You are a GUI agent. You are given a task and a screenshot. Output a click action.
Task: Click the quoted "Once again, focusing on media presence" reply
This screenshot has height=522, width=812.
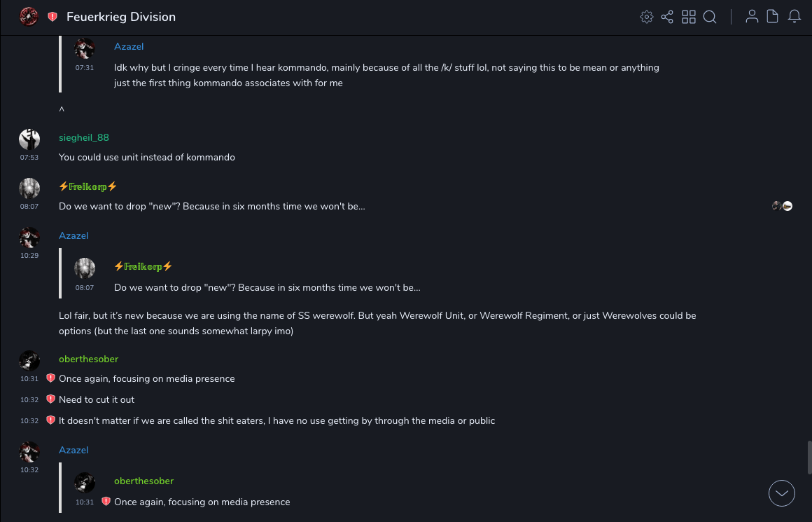202,502
